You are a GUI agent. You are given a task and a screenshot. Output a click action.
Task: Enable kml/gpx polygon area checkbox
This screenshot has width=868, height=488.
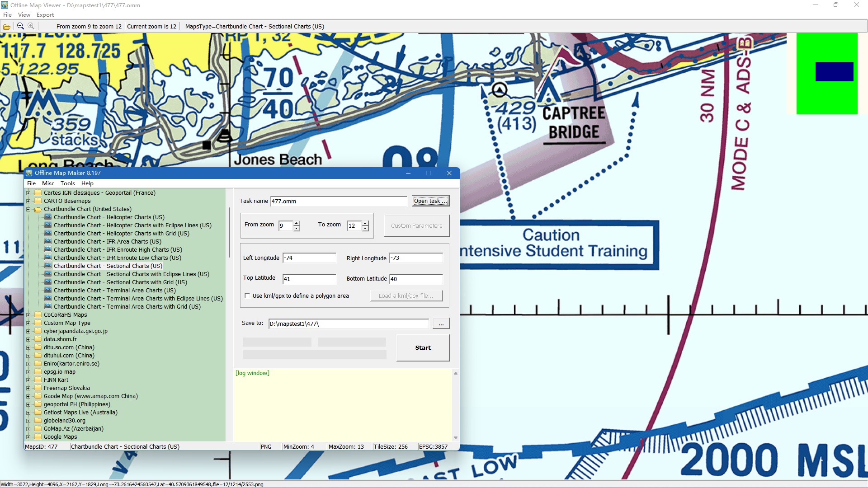(x=247, y=296)
